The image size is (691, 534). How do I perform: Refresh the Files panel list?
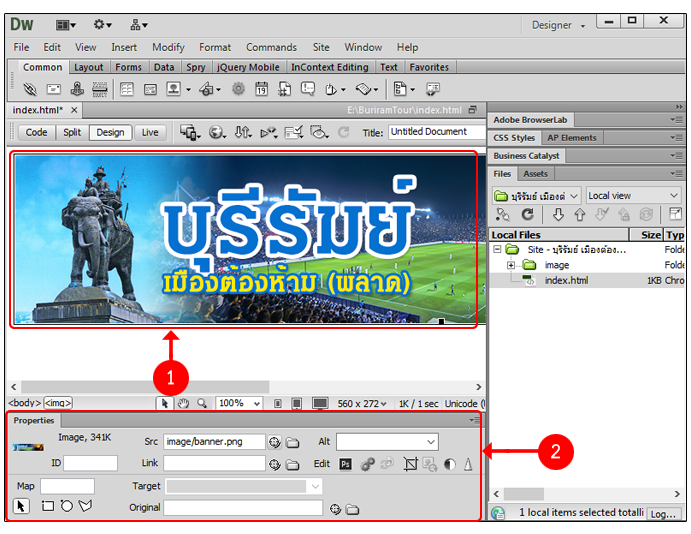[527, 214]
